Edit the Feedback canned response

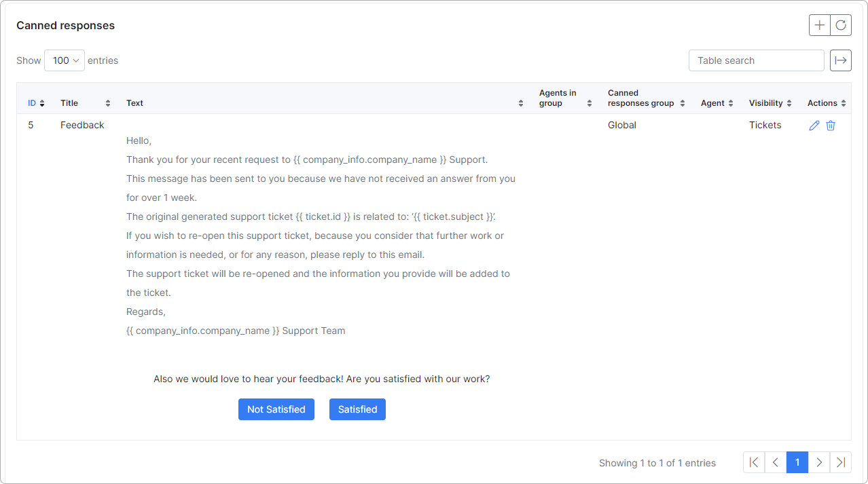(x=814, y=126)
